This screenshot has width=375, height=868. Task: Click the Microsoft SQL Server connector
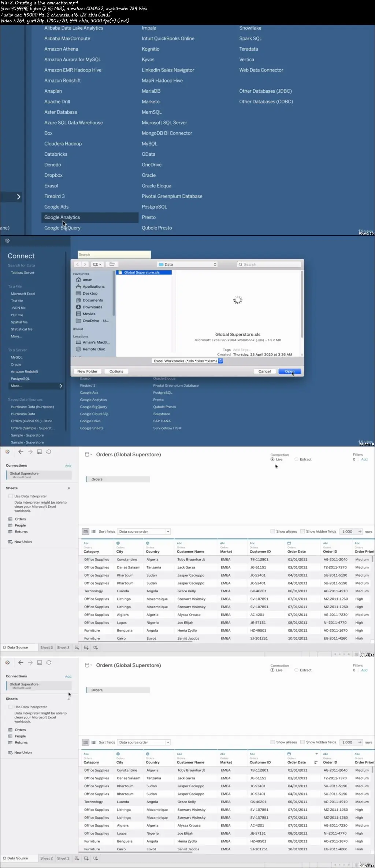point(164,123)
